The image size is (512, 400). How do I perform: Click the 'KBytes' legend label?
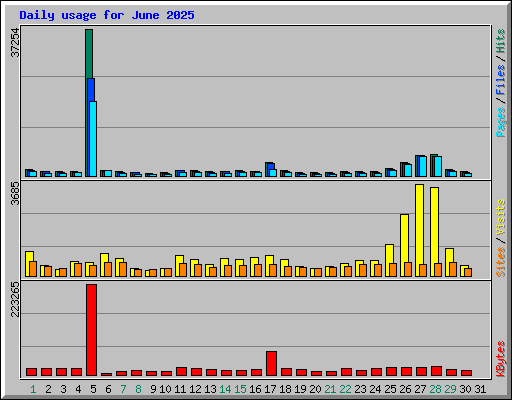click(x=500, y=359)
